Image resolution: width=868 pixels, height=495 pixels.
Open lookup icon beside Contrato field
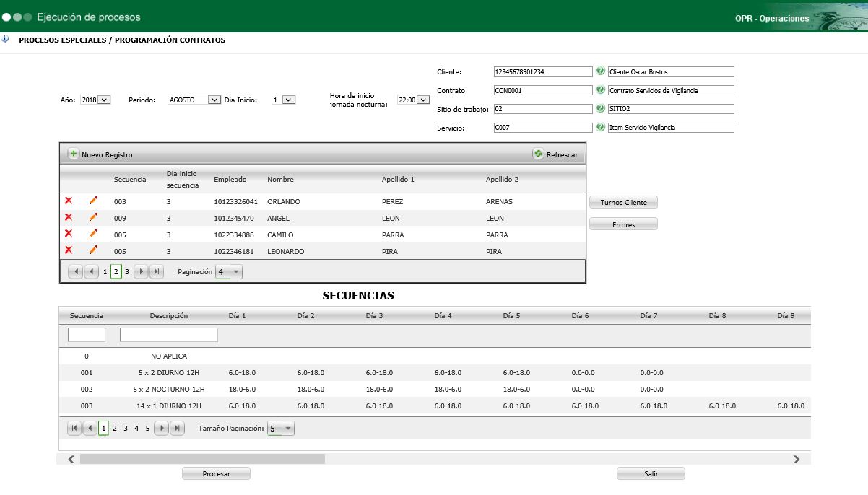click(600, 90)
